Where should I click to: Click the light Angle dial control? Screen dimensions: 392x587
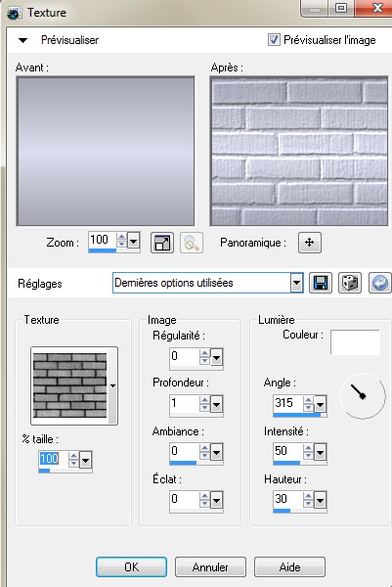362,395
